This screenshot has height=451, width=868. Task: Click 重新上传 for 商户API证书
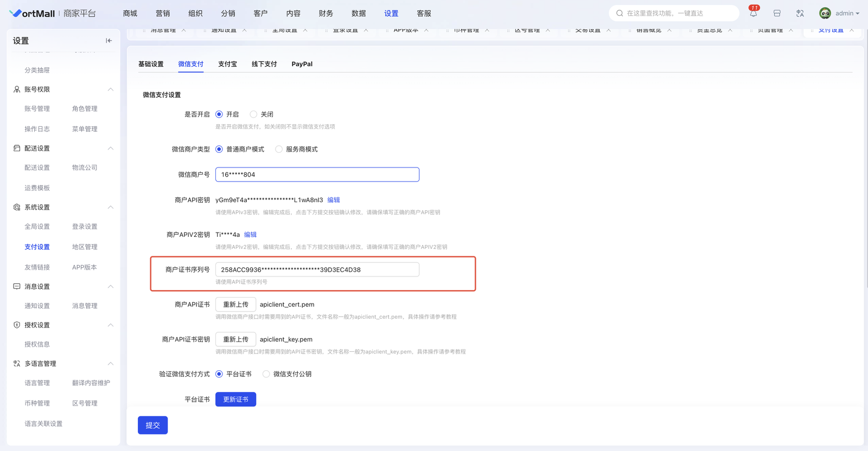pos(235,305)
